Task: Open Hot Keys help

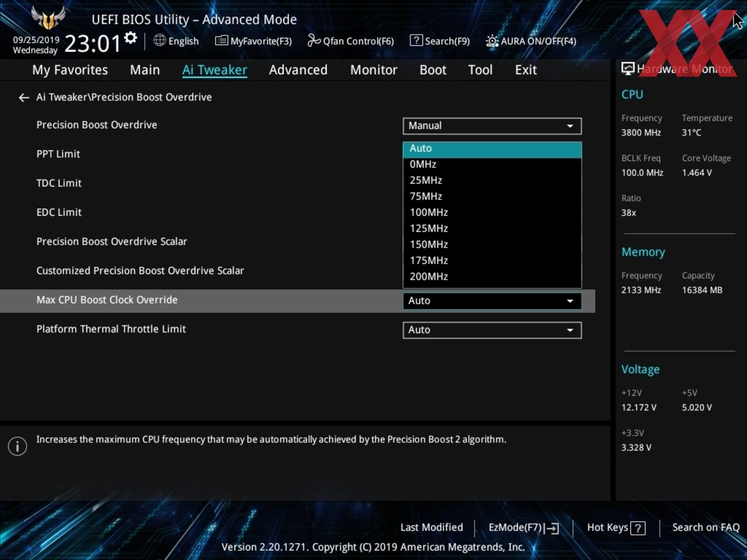Action: [x=616, y=528]
